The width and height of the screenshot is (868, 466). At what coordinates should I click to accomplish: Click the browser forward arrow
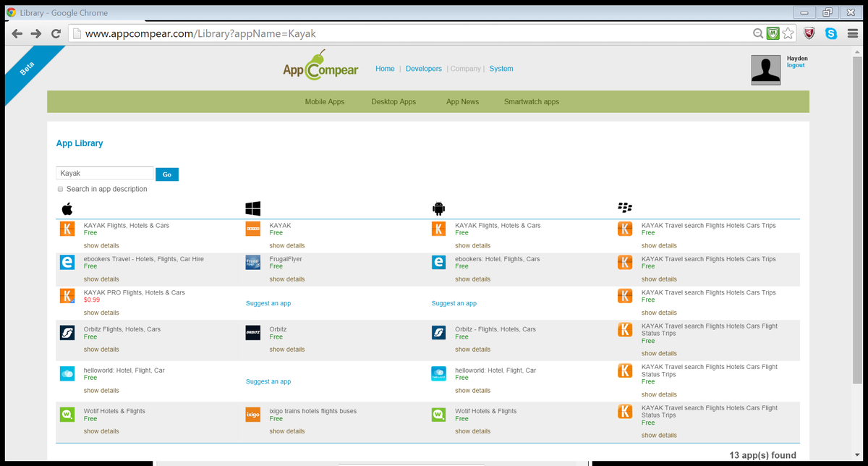click(x=36, y=33)
